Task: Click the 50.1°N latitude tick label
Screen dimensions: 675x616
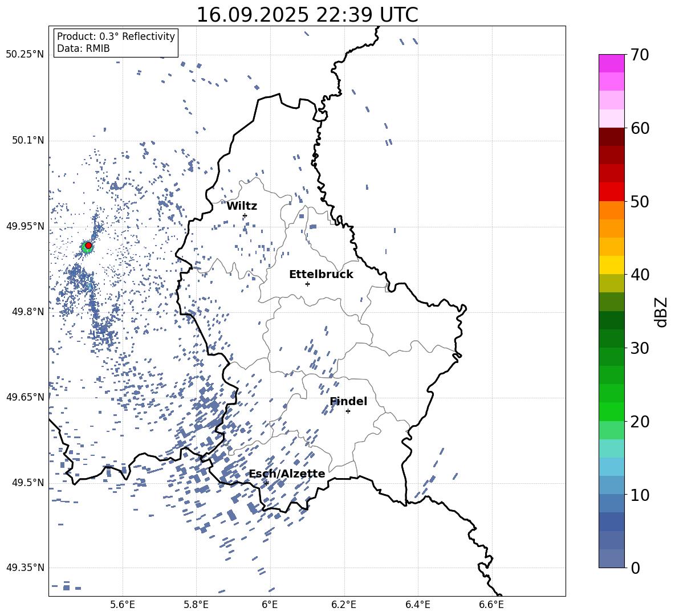Action: [27, 141]
